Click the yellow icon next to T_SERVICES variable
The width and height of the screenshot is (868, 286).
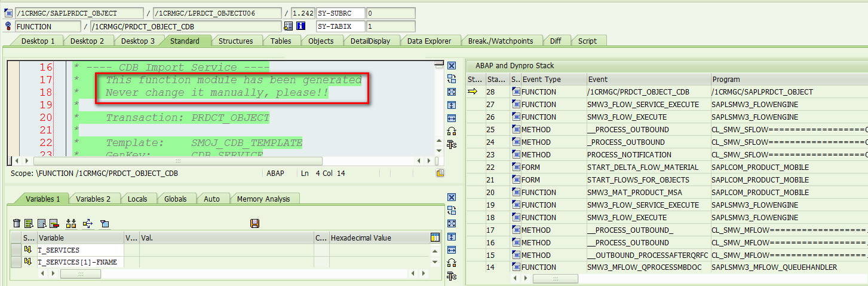pyautogui.click(x=28, y=250)
